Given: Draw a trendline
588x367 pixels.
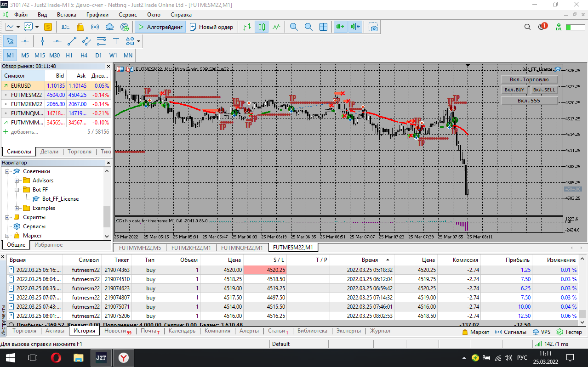Looking at the screenshot, I should pos(72,41).
